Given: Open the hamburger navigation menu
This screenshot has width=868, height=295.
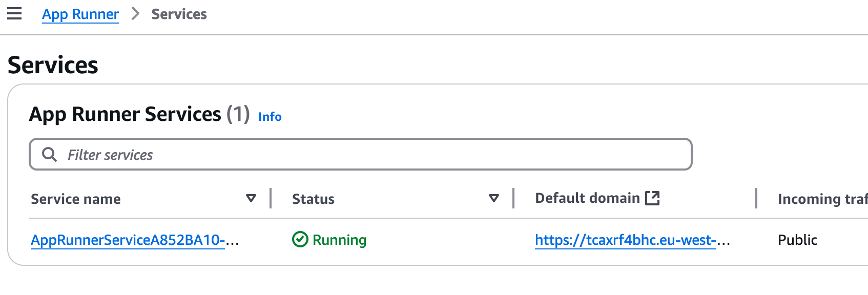Looking at the screenshot, I should [14, 14].
